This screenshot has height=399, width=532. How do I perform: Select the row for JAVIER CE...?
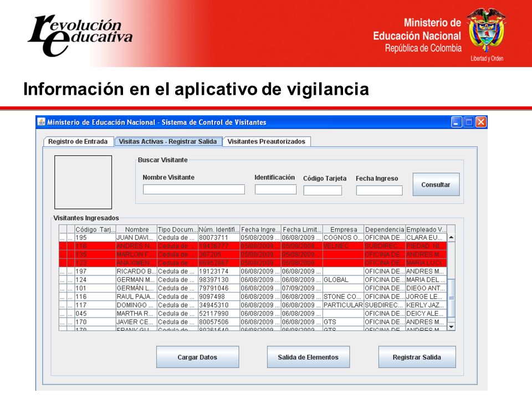click(253, 322)
